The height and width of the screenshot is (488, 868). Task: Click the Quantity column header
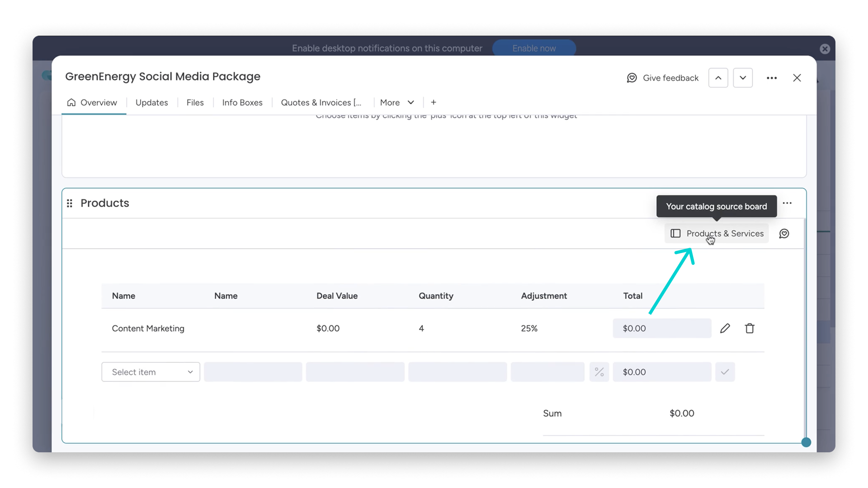coord(436,296)
